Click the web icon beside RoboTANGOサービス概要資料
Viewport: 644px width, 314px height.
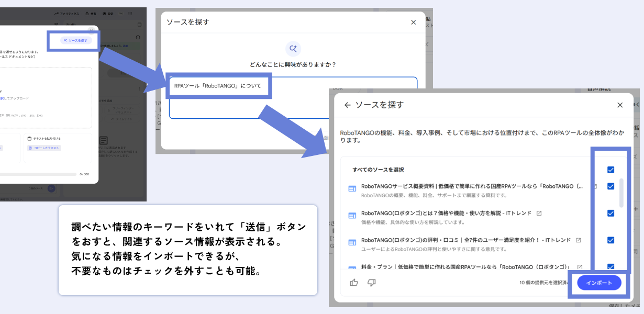pyautogui.click(x=352, y=188)
